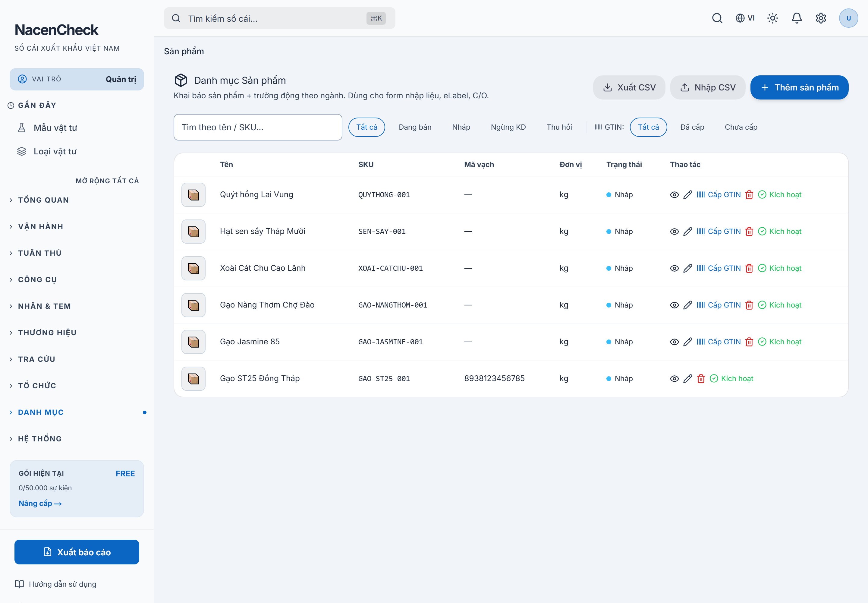868x603 pixels.
Task: Expand the DANH MỤC sidebar section
Action: (x=77, y=412)
